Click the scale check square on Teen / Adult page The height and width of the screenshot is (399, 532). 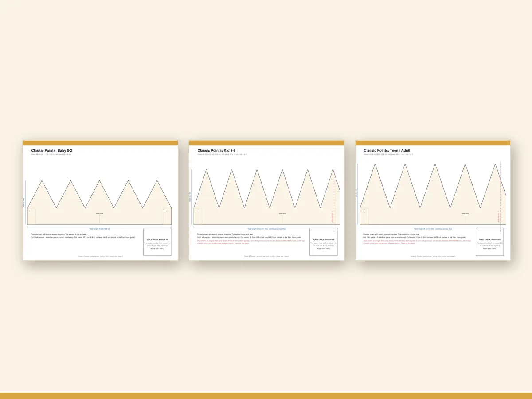490,242
